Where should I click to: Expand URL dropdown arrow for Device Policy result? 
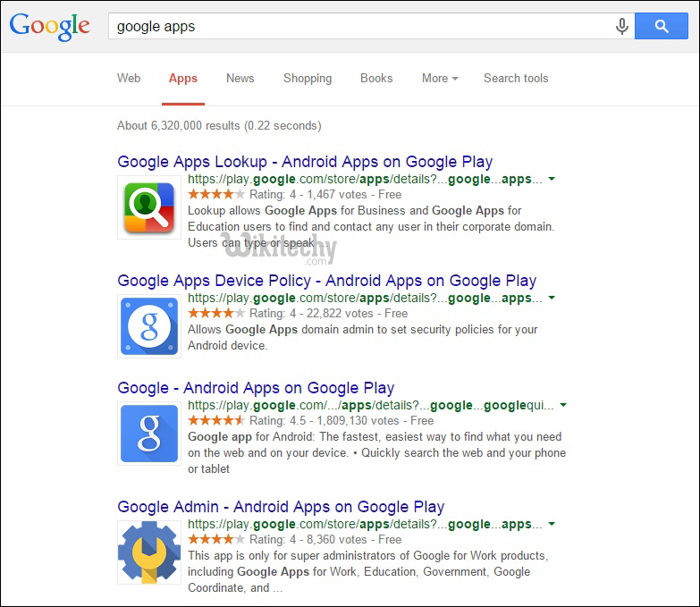(x=552, y=298)
